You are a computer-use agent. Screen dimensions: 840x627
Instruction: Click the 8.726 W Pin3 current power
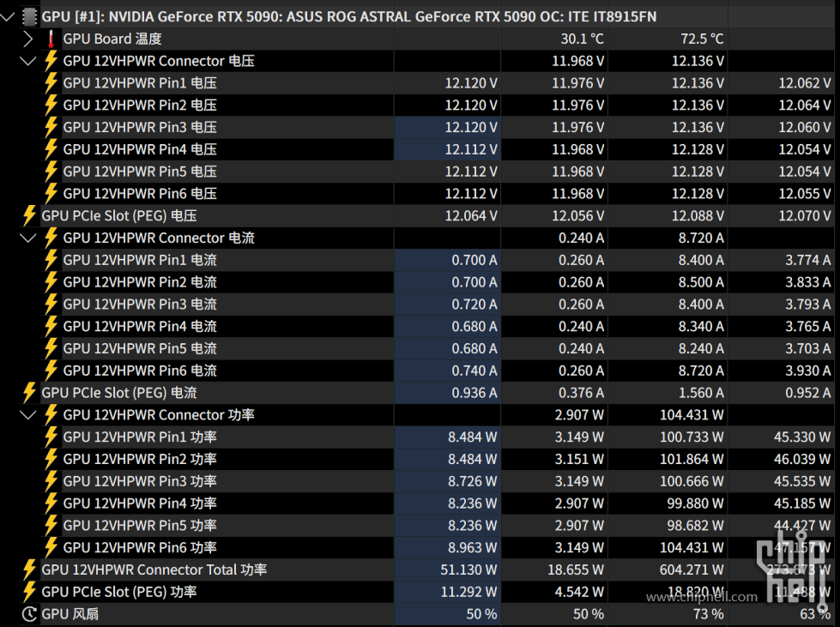(x=473, y=481)
